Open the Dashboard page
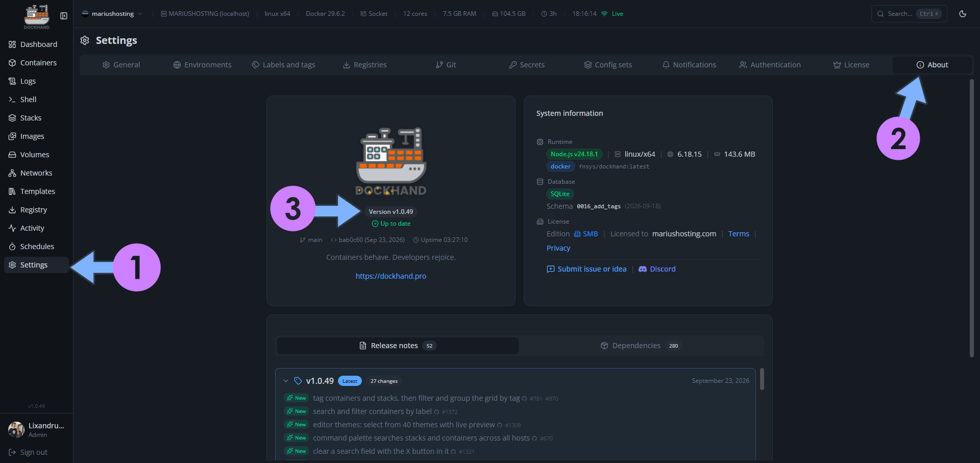The width and height of the screenshot is (980, 463). 36,44
